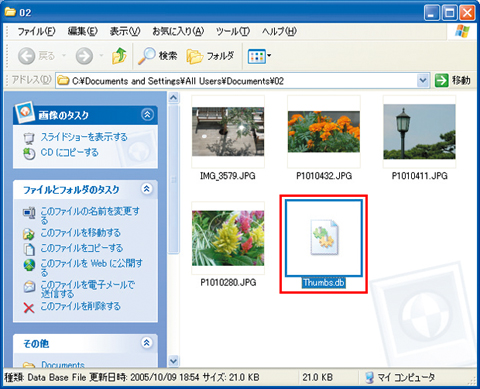Click the sidebar scroll up arrow
This screenshot has width=480, height=389.
coord(173,98)
